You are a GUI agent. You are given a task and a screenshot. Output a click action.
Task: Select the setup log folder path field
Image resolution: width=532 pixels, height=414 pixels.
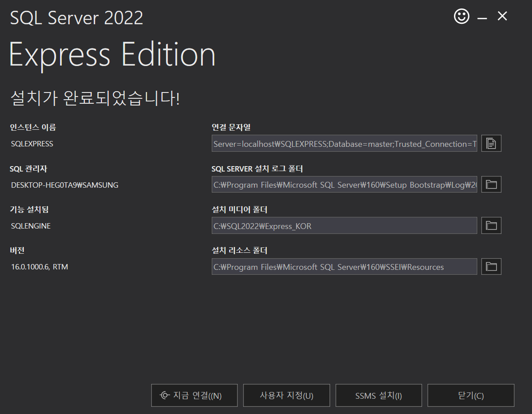(344, 185)
